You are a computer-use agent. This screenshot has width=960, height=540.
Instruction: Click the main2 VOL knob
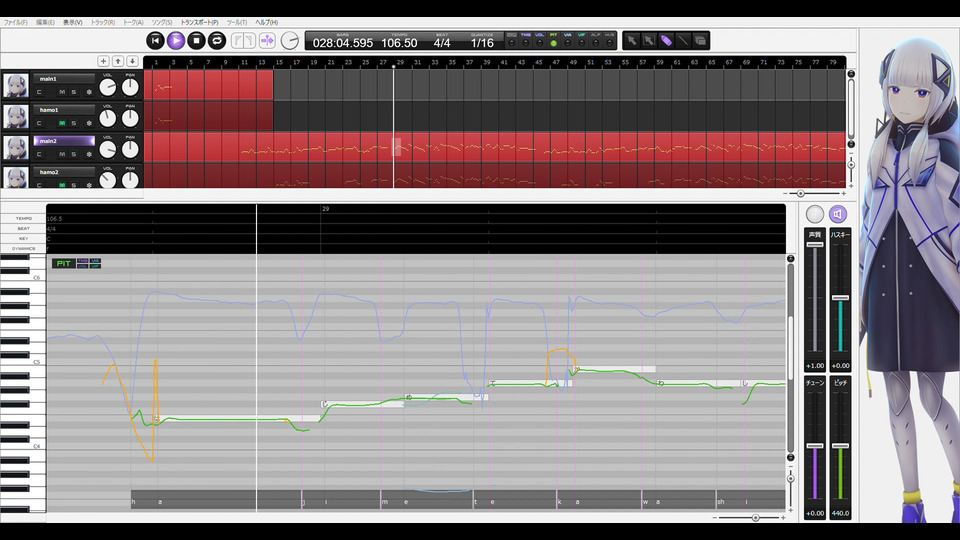click(x=108, y=149)
